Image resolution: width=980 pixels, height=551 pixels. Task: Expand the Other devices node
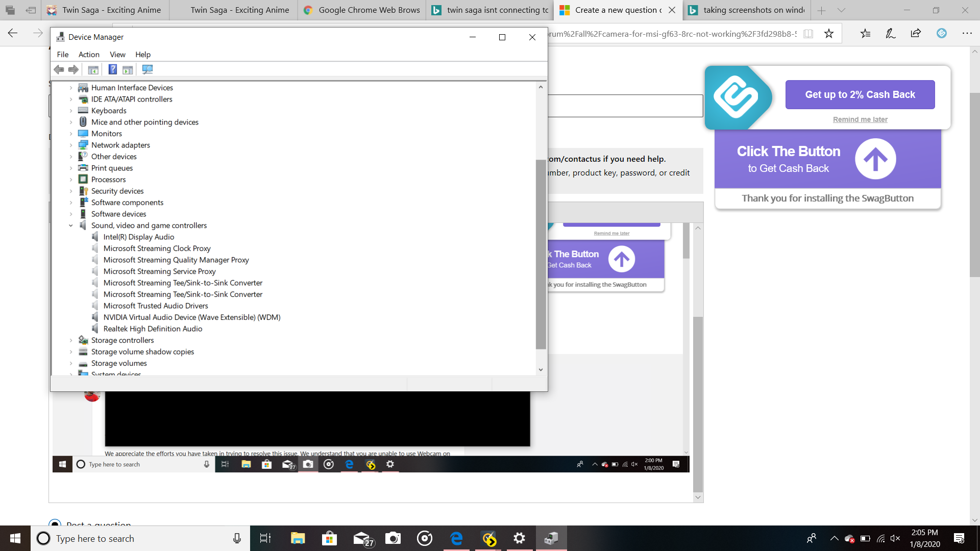pyautogui.click(x=71, y=157)
